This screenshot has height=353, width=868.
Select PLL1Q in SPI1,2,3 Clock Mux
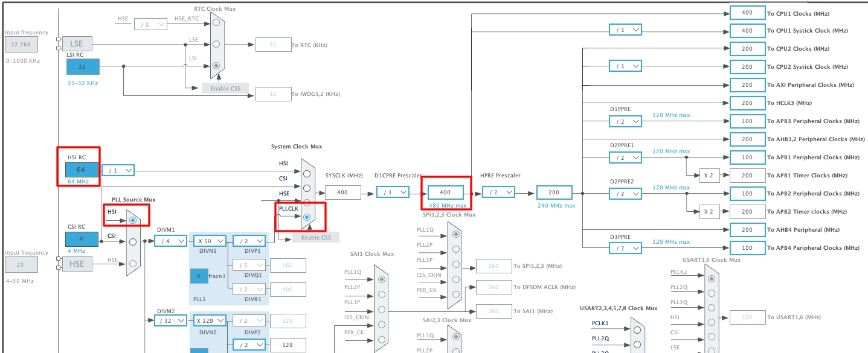[455, 234]
